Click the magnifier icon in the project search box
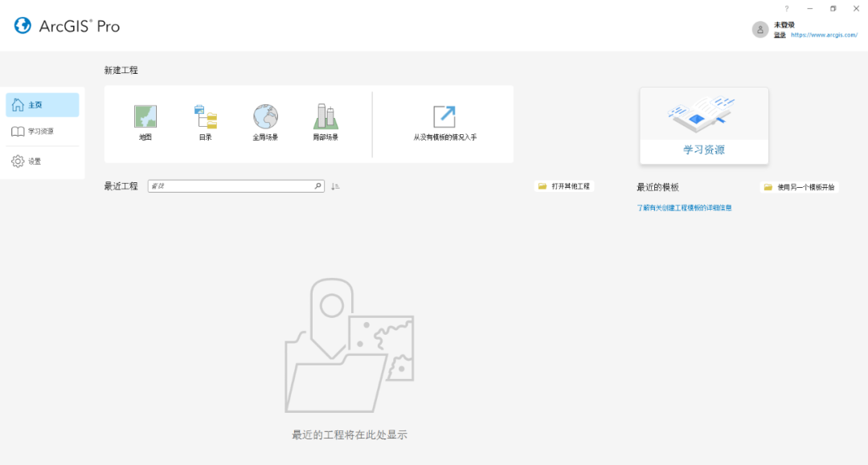This screenshot has height=465, width=868. [318, 186]
